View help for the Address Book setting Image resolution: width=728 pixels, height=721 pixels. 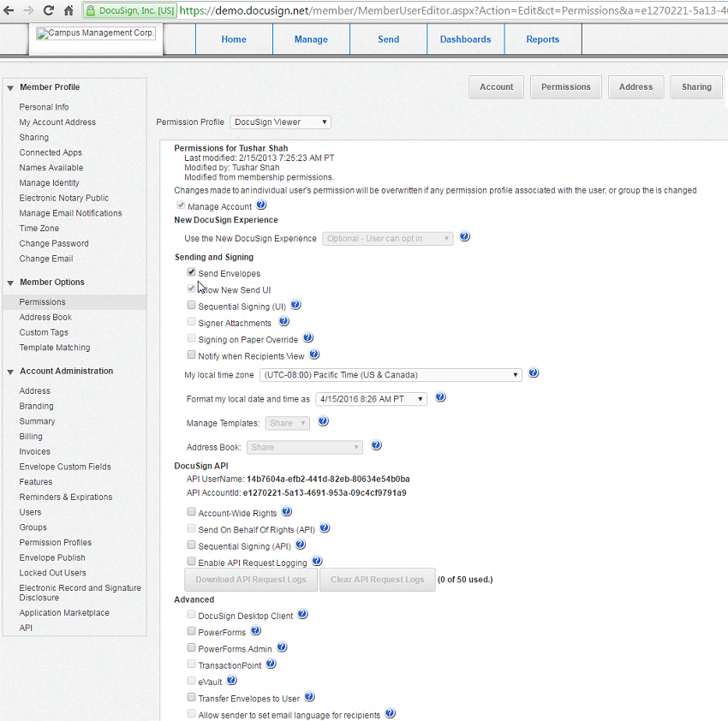point(375,446)
